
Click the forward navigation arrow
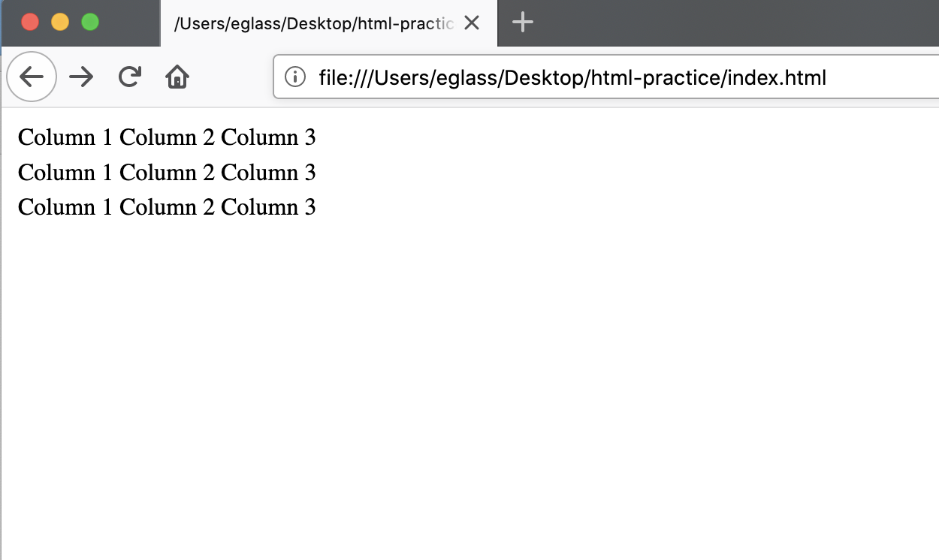[81, 77]
